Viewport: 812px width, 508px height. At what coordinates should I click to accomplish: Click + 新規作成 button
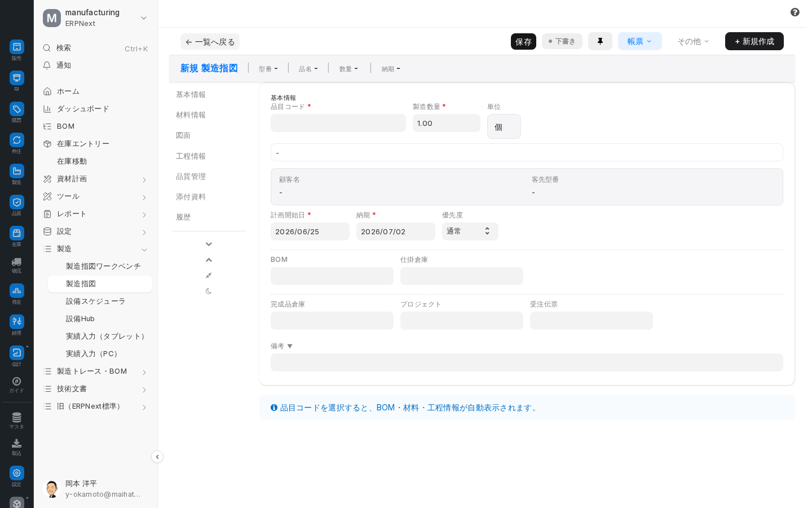(x=754, y=41)
